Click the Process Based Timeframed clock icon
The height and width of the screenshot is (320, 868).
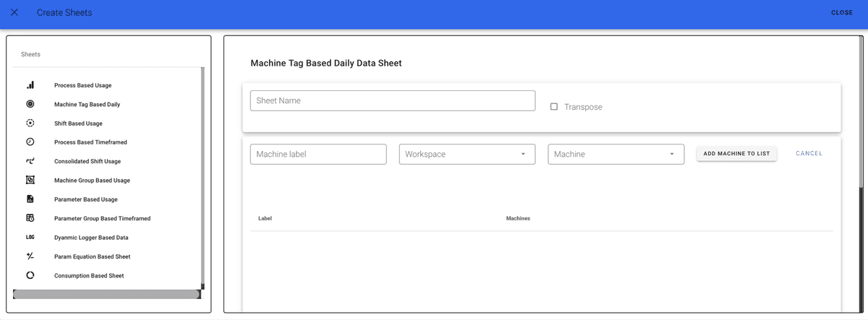point(30,142)
